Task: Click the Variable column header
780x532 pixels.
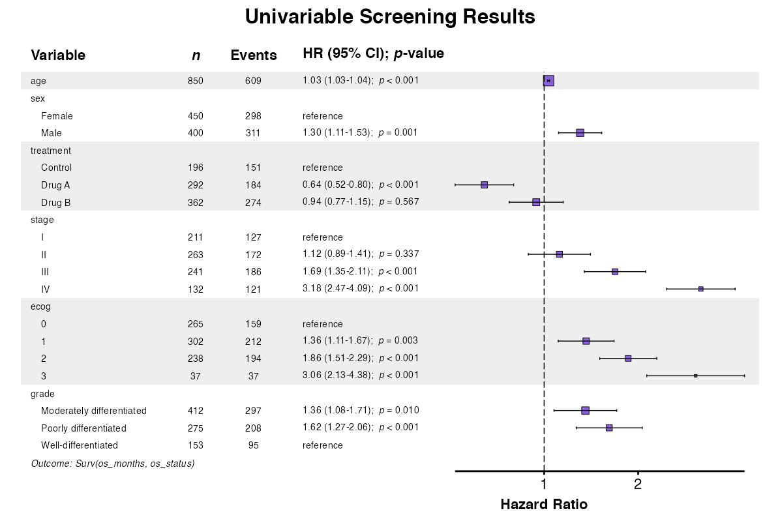Action: click(58, 55)
